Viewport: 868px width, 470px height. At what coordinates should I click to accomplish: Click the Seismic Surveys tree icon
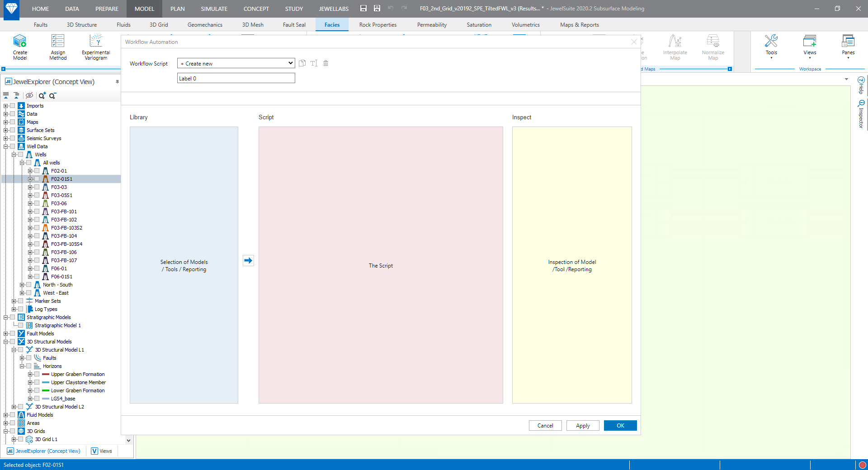21,138
